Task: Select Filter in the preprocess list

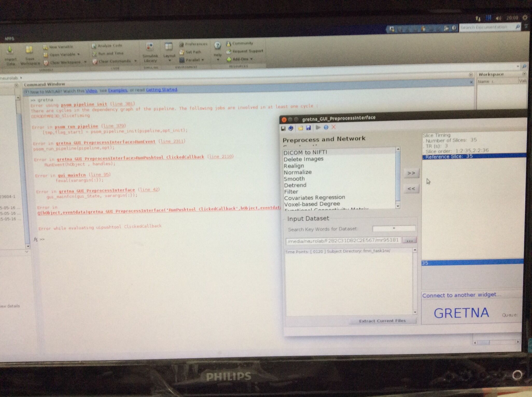Action: (339, 192)
